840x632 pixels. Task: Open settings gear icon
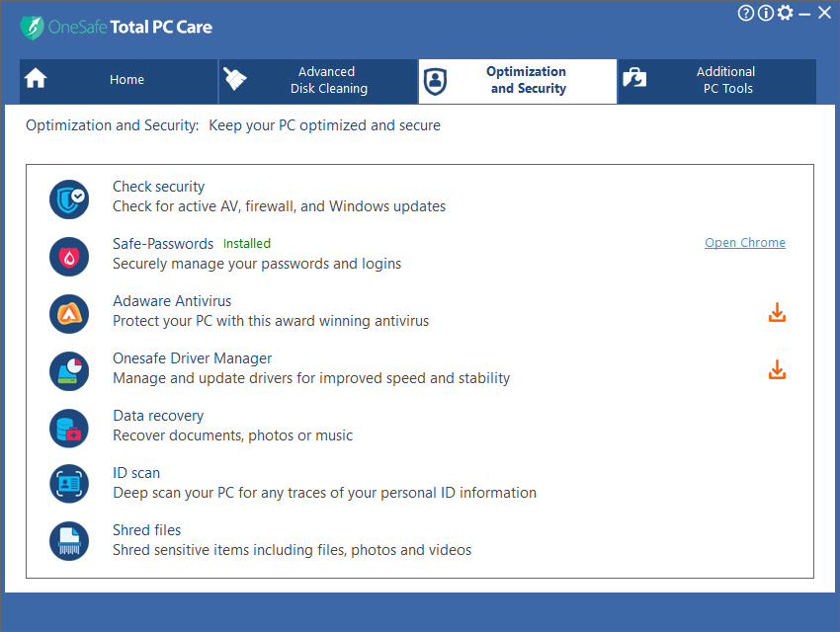pos(785,13)
